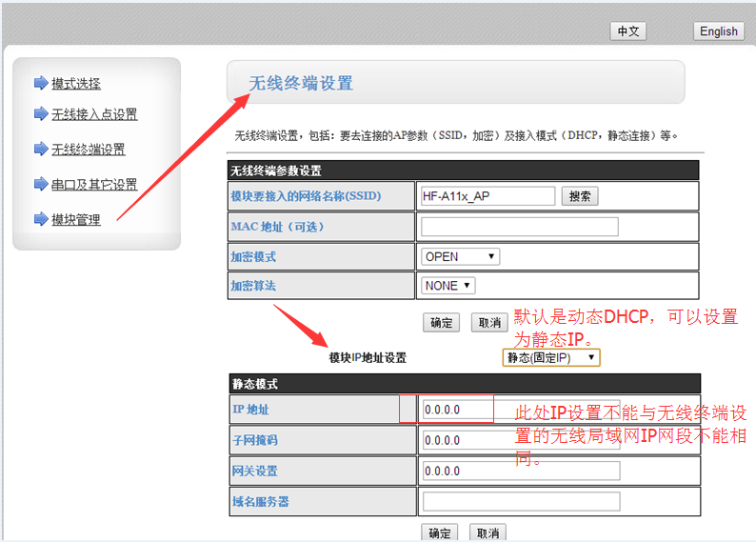
Task: Go to 串口及其它设置 page
Action: (x=94, y=184)
